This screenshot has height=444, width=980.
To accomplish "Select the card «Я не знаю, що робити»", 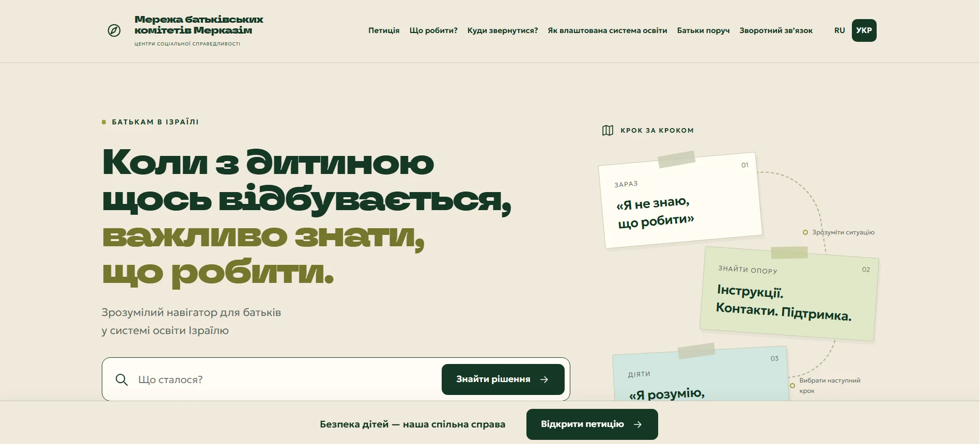I will [680, 200].
